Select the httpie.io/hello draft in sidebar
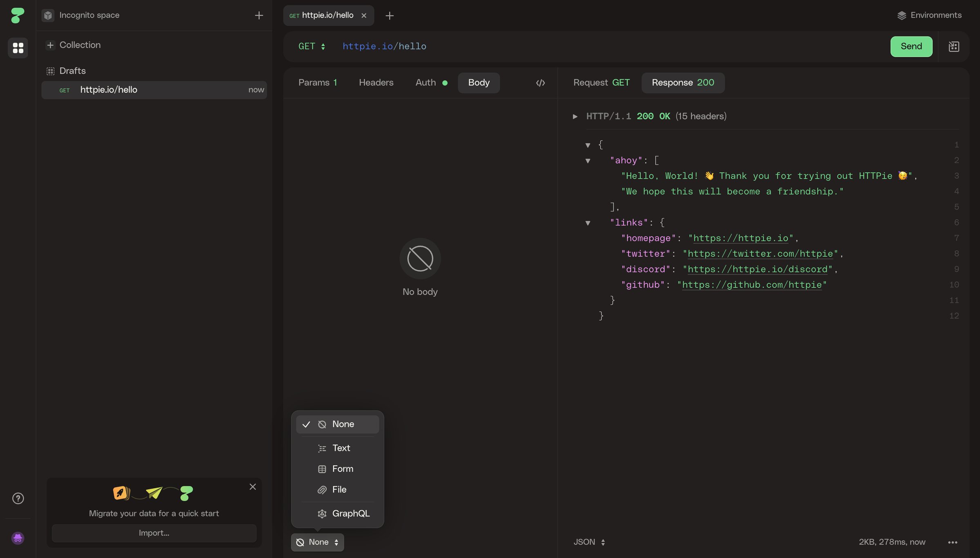Viewport: 980px width, 558px height. [154, 90]
